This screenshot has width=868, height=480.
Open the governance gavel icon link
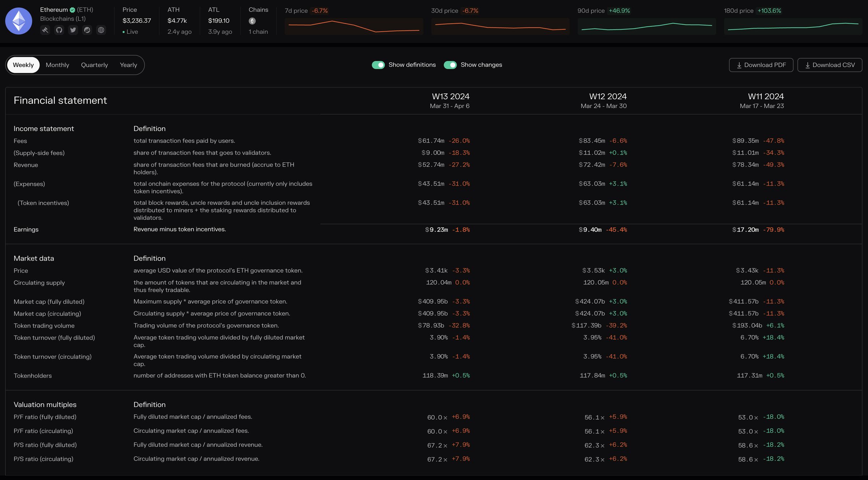click(45, 30)
